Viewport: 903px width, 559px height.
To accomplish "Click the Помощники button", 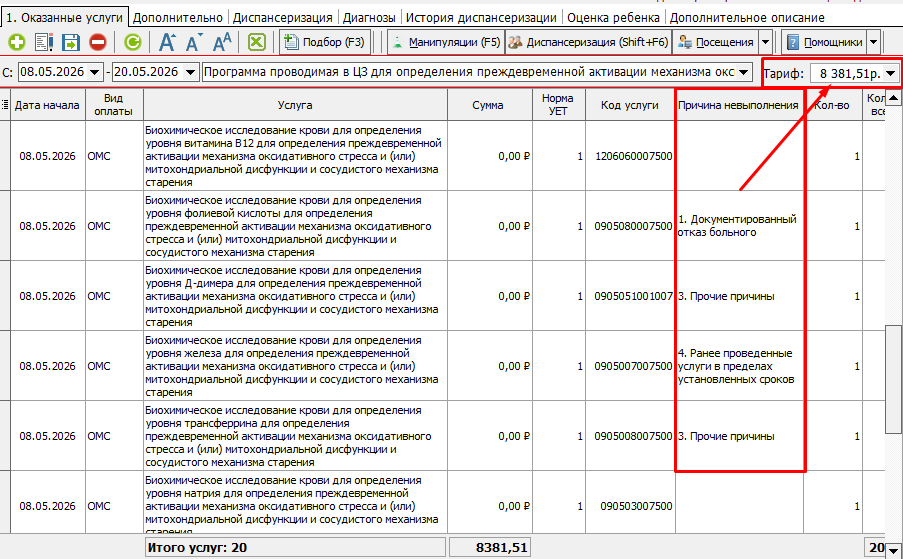I will [x=824, y=42].
